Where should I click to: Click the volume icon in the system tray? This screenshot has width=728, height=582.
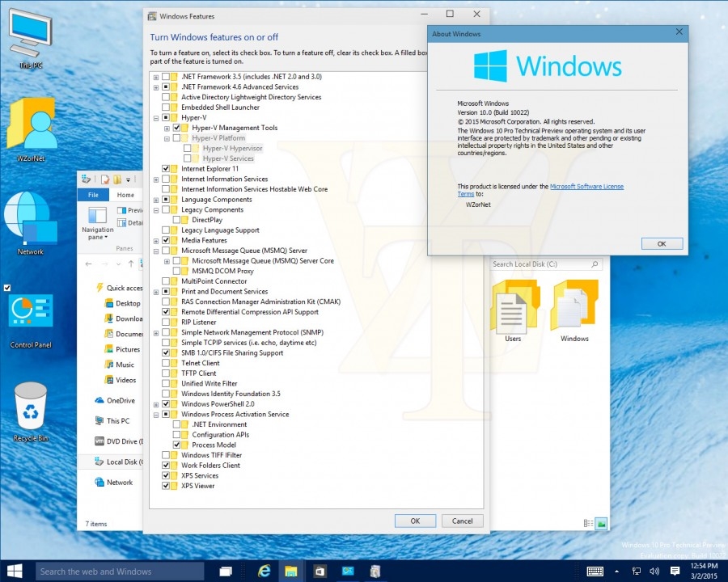coord(655,571)
